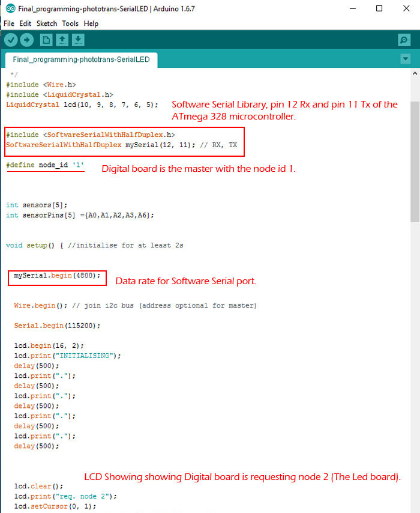Click the 'lcd.print("INITIALISING");' line
Viewport: 420px width, 513px height.
67,356
